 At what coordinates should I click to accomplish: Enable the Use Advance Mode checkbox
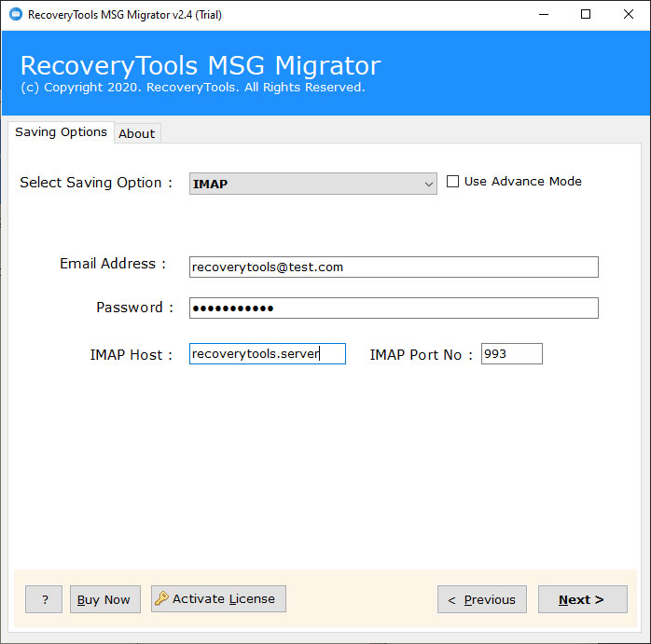(452, 182)
